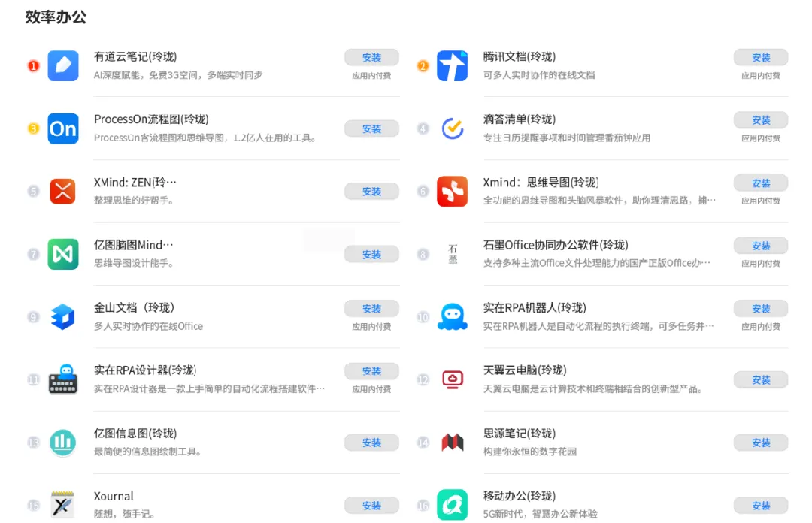Open the 腾讯文档 app icon
The height and width of the screenshot is (523, 812).
[x=452, y=66]
